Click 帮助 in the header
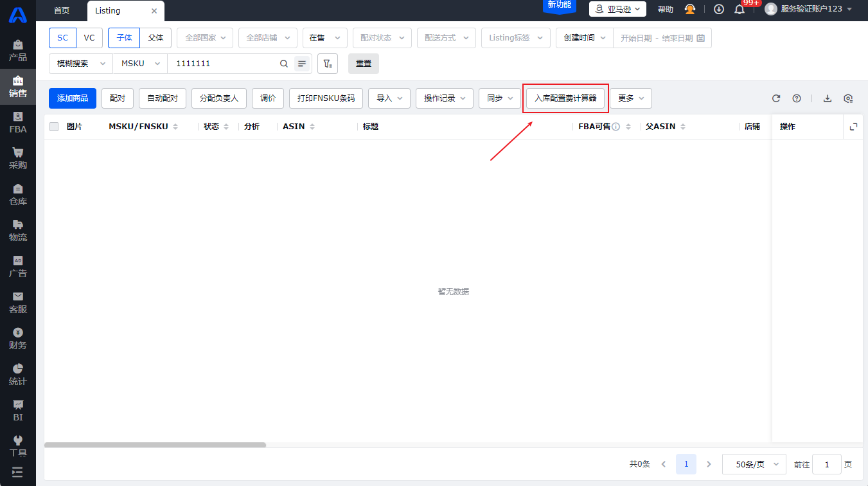Viewport: 868px width, 486px height. [x=666, y=10]
